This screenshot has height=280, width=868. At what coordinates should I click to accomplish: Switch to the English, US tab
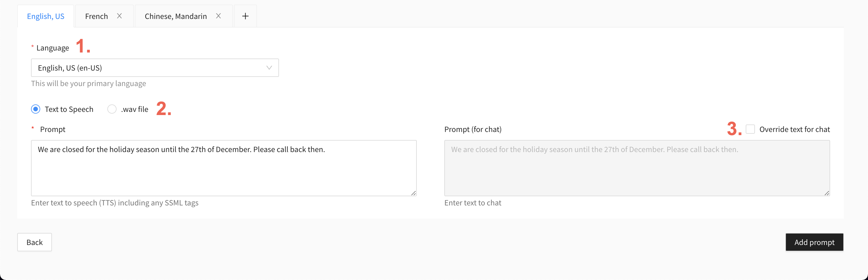tap(45, 16)
